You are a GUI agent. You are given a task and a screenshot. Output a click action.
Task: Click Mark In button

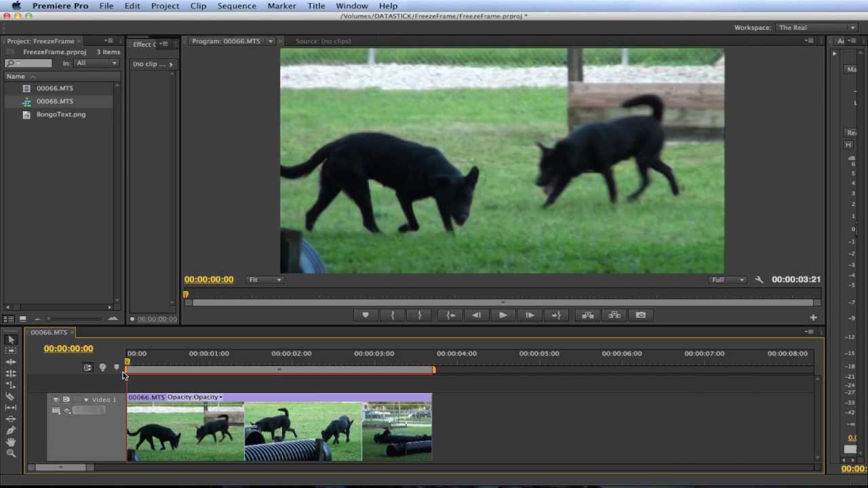393,315
